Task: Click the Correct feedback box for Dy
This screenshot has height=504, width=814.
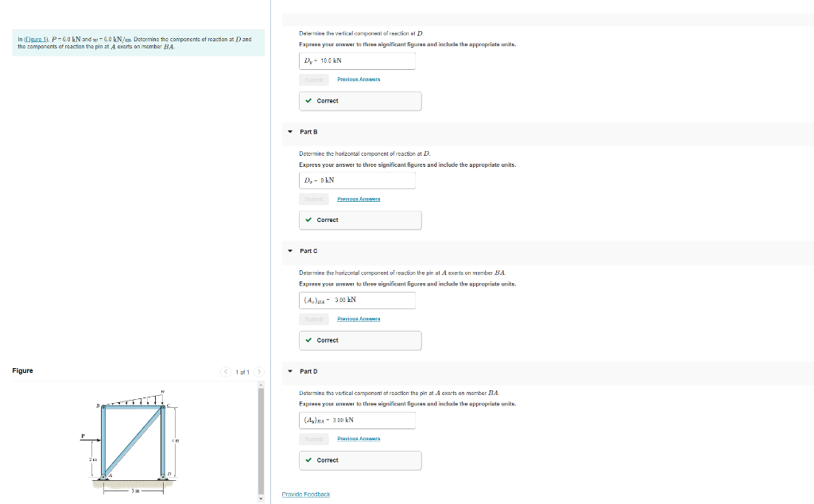Action: (360, 101)
